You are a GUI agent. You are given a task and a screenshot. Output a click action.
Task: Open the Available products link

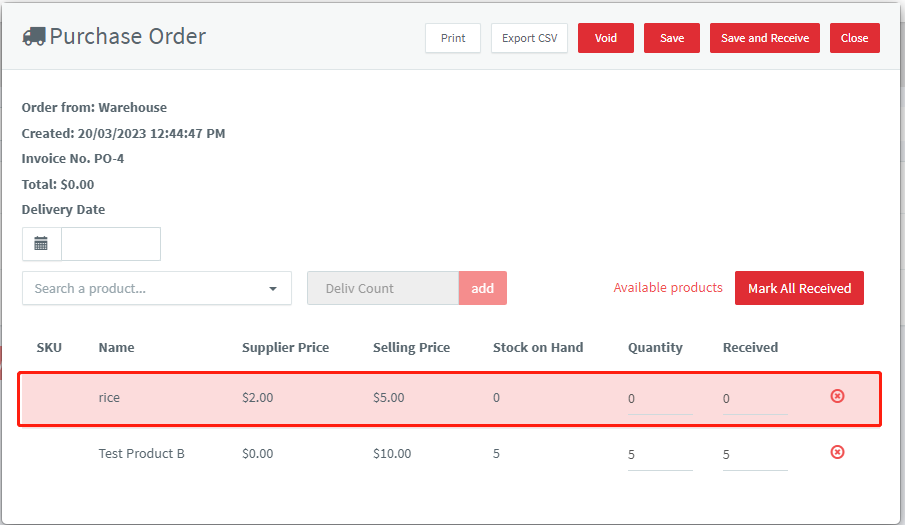point(668,287)
